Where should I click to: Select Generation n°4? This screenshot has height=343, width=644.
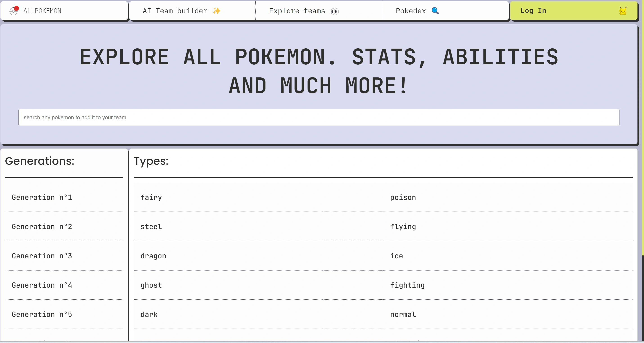tap(64, 285)
